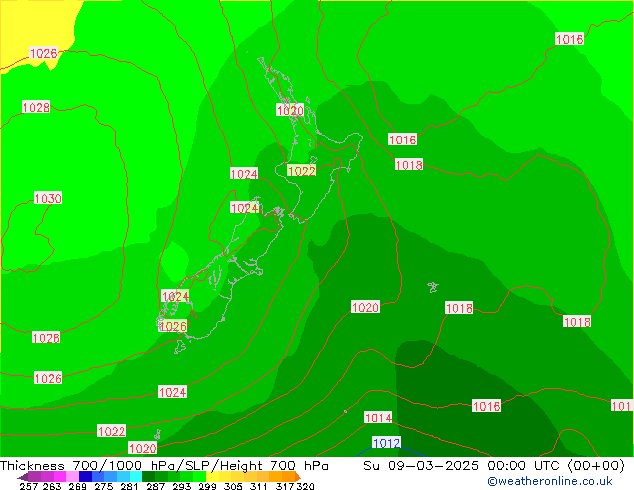Click the Chatham Islands outline on the map

click(433, 287)
